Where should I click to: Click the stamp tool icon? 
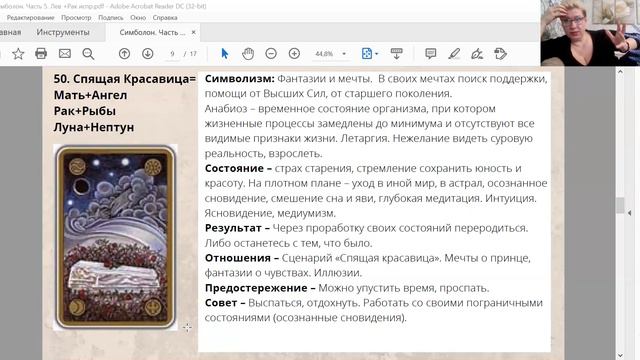(500, 53)
